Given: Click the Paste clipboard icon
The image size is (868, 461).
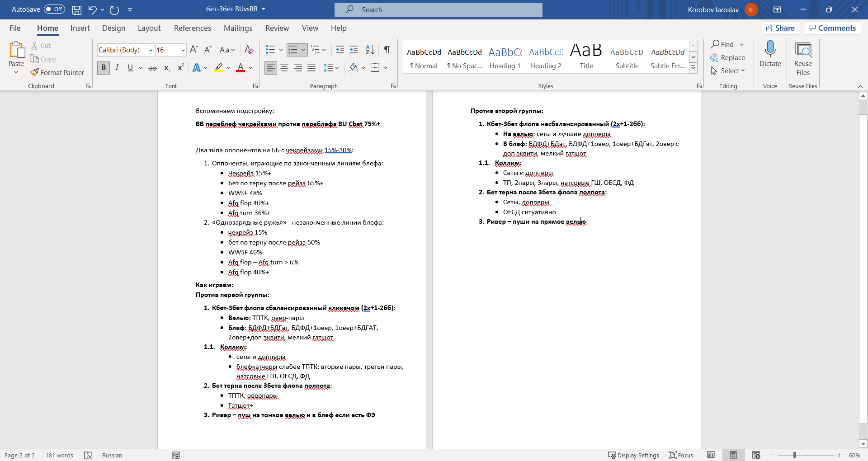Looking at the screenshot, I should point(17,50).
